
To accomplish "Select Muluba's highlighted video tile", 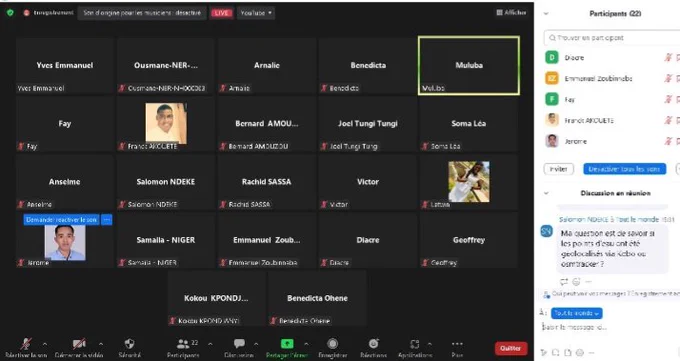I will 469,66.
